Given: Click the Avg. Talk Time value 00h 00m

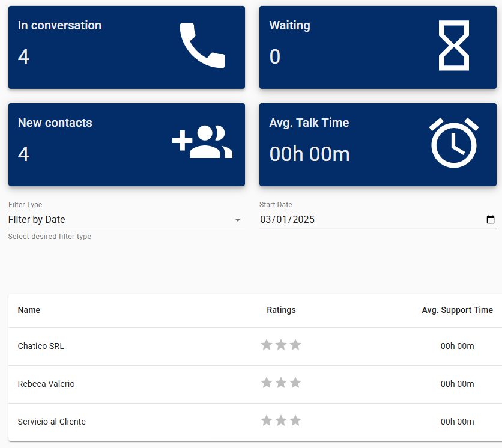Looking at the screenshot, I should [x=310, y=154].
